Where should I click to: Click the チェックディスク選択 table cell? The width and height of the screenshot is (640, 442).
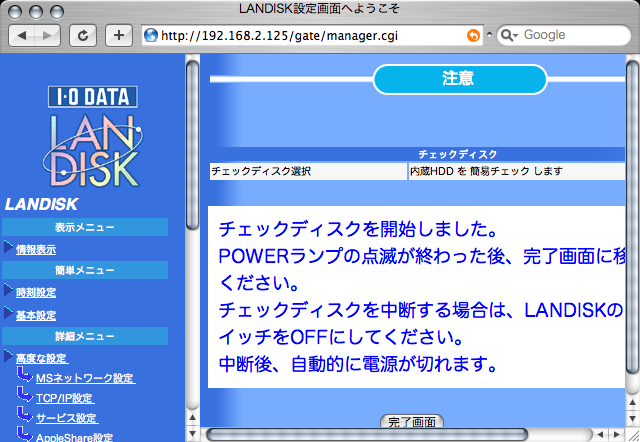308,171
